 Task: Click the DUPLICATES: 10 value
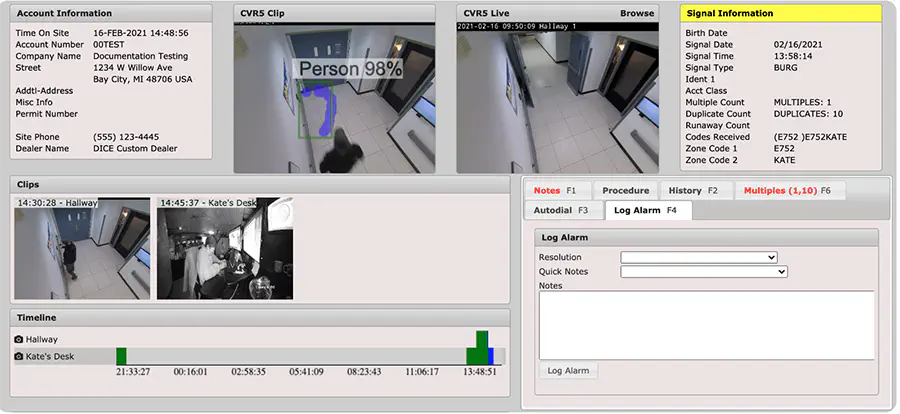pos(808,114)
